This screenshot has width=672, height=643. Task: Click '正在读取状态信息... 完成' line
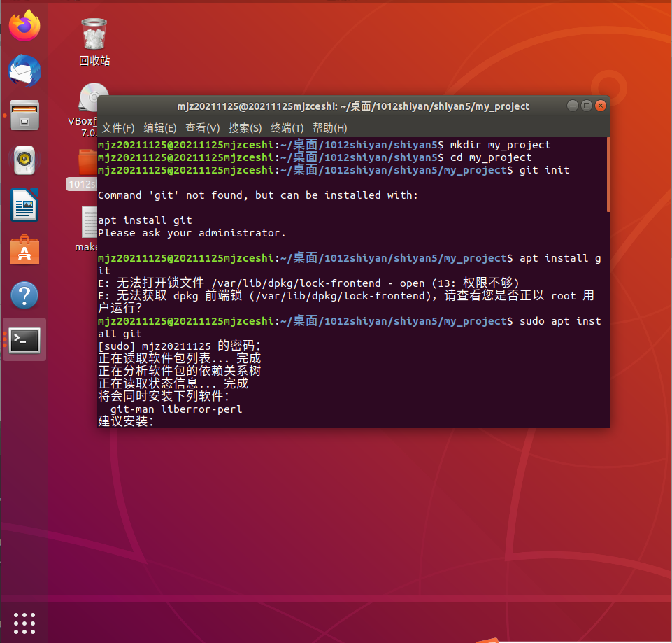(x=173, y=383)
